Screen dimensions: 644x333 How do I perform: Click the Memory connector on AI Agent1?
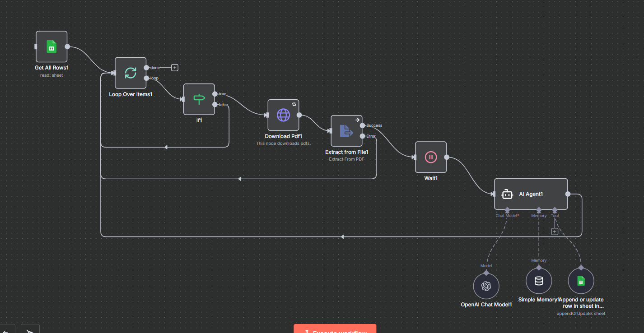click(539, 210)
